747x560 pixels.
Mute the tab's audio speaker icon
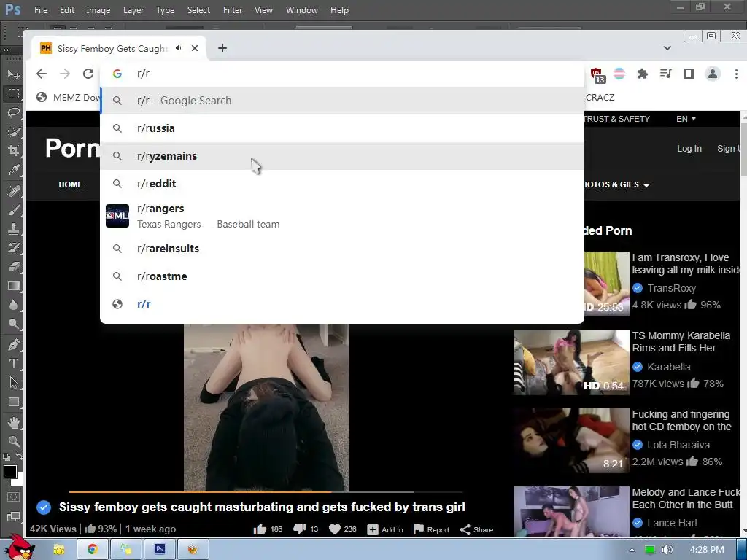179,48
